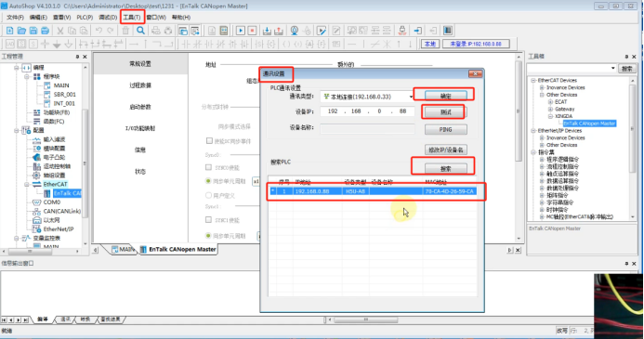Click the 确定 button in dialog
The height and width of the screenshot is (339, 644).
click(446, 96)
